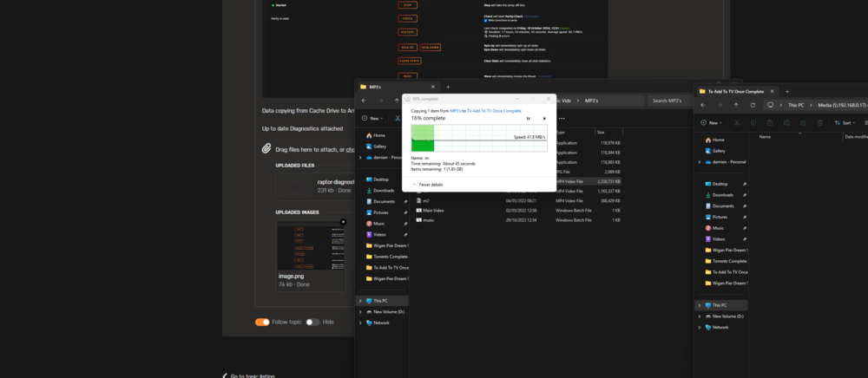This screenshot has height=378, width=868.
Task: Expand Network in right window sidebar
Action: click(700, 328)
